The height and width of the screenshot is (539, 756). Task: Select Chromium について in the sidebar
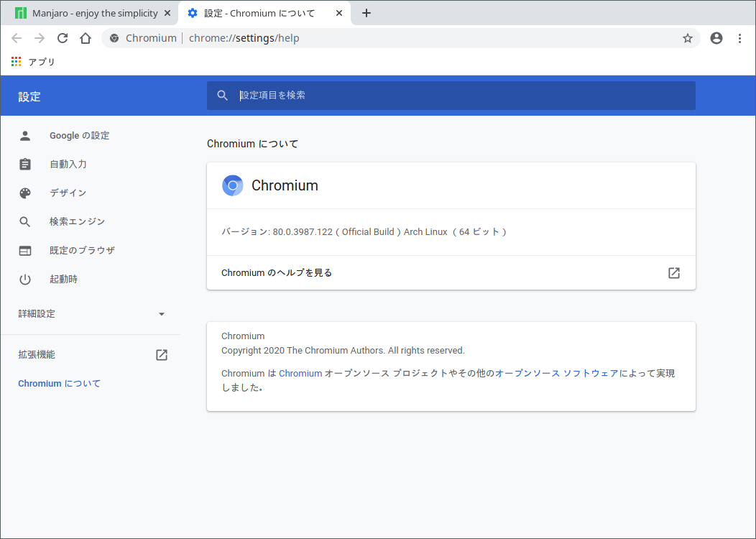coord(60,383)
